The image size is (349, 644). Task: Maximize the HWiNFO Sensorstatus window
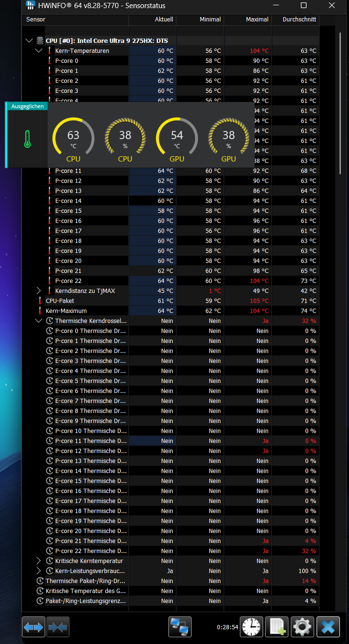(x=304, y=6)
